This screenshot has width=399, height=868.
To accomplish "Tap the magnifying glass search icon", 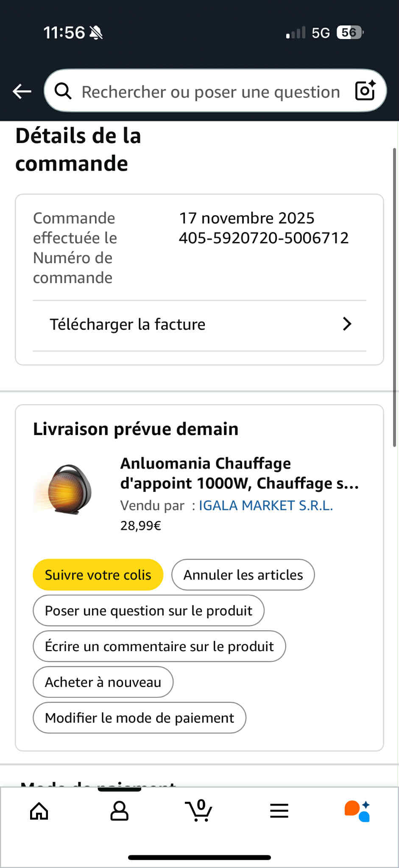I will [x=63, y=91].
